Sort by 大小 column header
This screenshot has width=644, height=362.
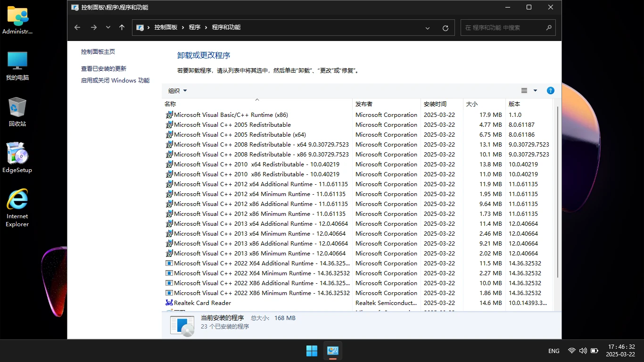(484, 104)
